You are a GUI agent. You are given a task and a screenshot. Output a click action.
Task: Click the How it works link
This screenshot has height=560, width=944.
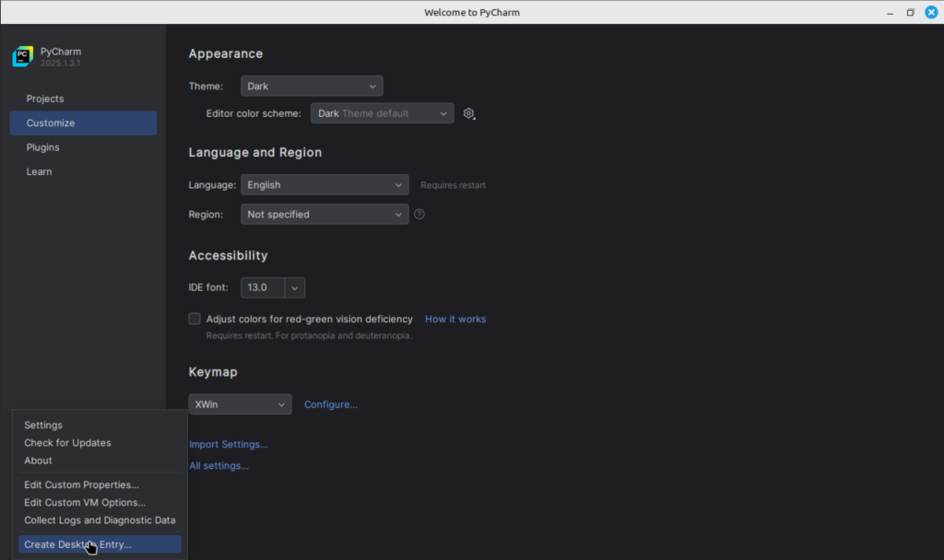click(454, 318)
